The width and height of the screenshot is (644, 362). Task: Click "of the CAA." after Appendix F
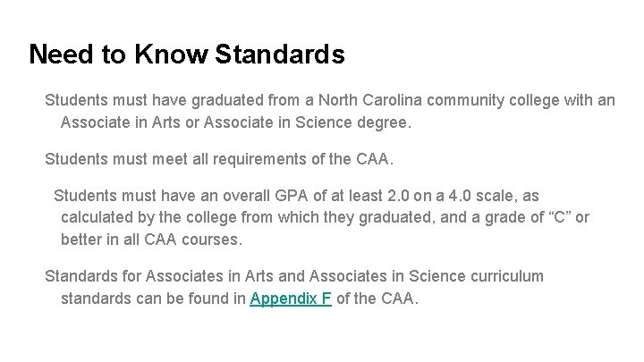pyautogui.click(x=377, y=299)
